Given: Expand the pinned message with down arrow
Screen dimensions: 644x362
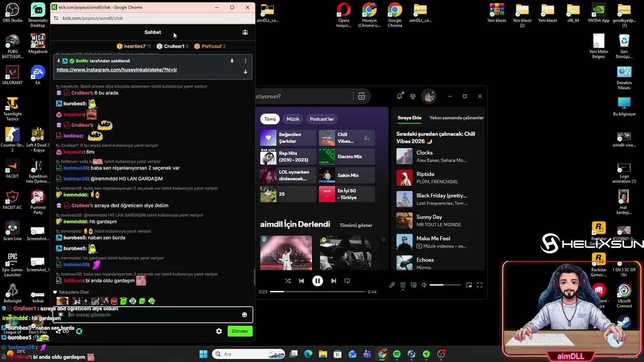Looking at the screenshot, I should click(246, 71).
